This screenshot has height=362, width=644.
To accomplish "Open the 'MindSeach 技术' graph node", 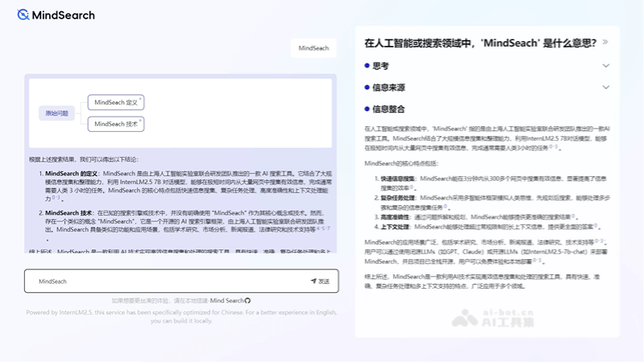I will [x=117, y=124].
